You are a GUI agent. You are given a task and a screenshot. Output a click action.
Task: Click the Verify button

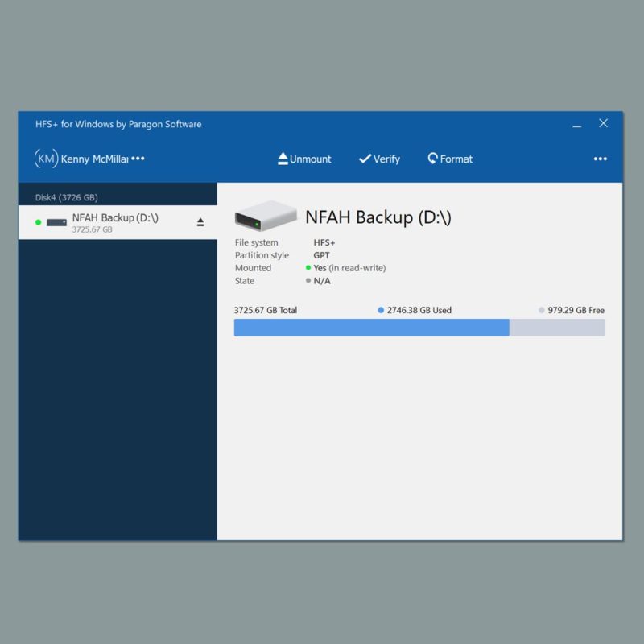379,159
